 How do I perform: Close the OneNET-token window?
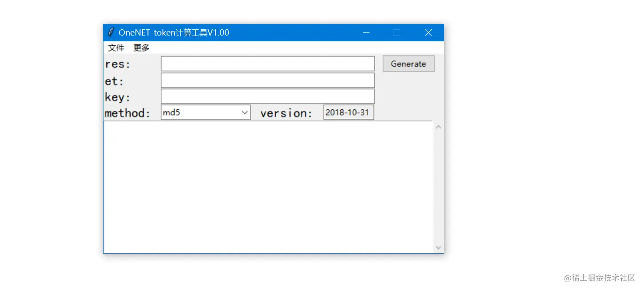click(428, 33)
